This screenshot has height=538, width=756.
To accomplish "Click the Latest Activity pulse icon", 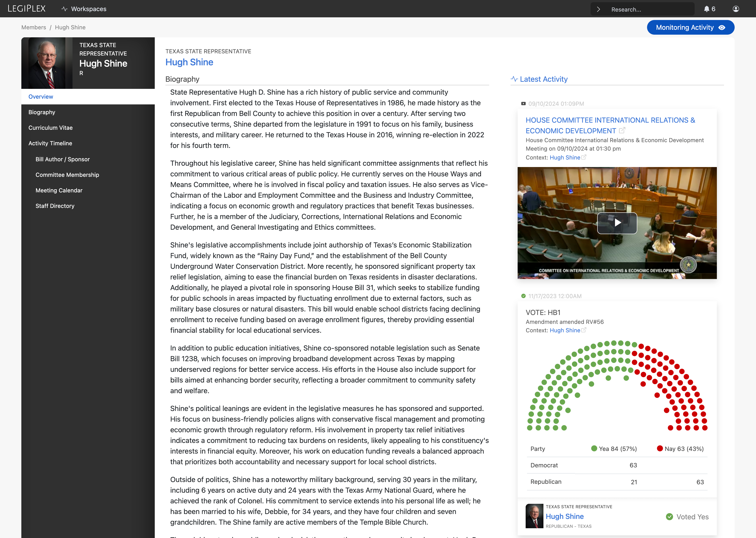I will pos(514,79).
